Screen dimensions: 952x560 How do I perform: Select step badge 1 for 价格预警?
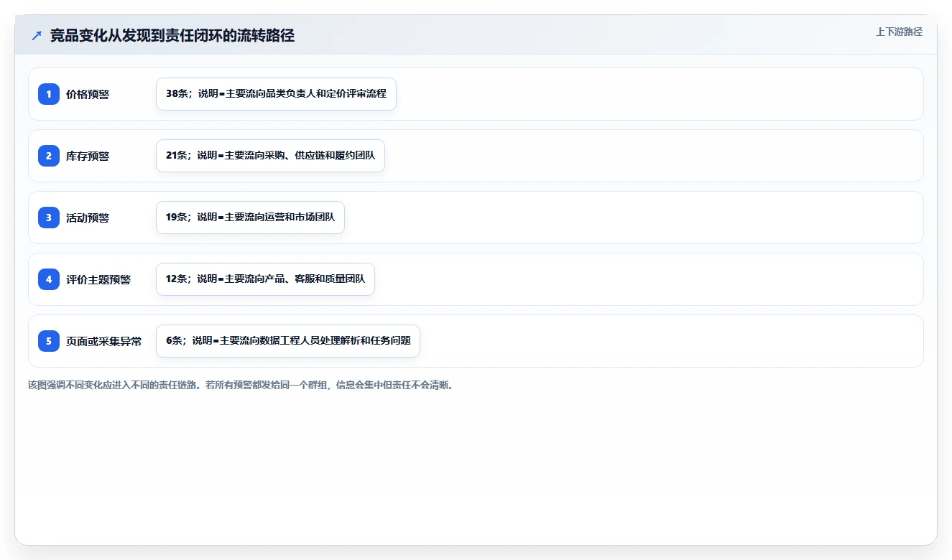tap(49, 94)
